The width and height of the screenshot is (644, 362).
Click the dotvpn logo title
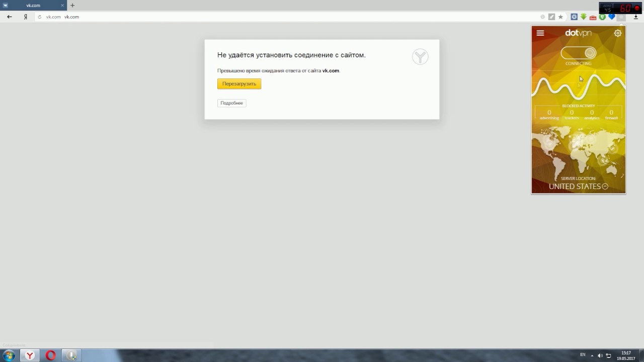(x=578, y=33)
